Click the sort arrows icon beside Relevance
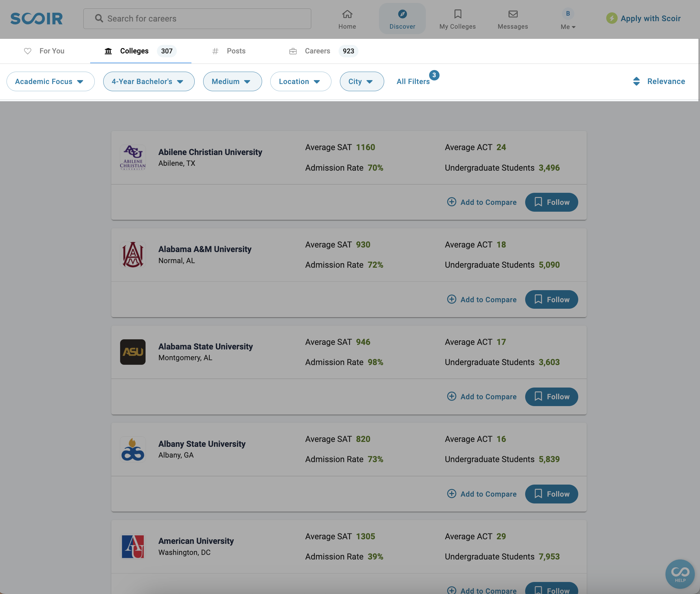 [636, 81]
